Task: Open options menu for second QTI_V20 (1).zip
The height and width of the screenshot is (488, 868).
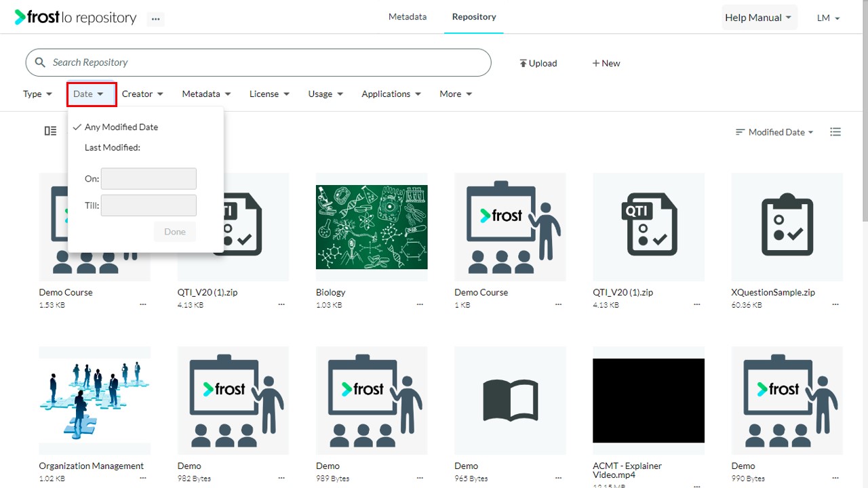Action: [x=697, y=305]
